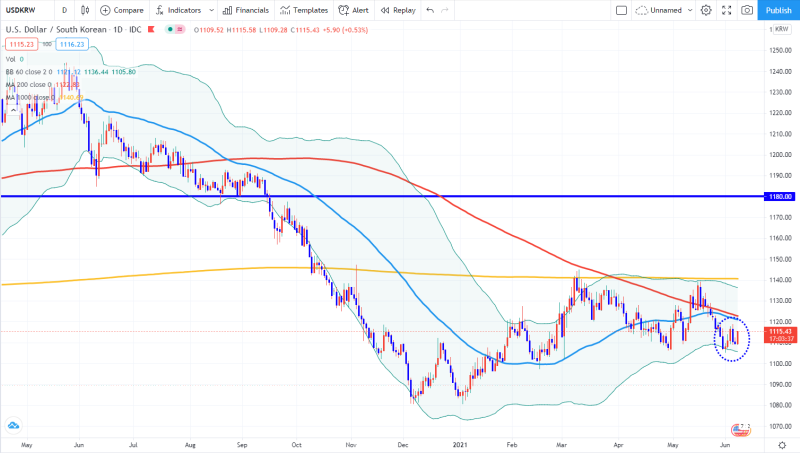Click the 2021 label on time axis
Viewport: 800px width, 453px height.
(x=460, y=445)
